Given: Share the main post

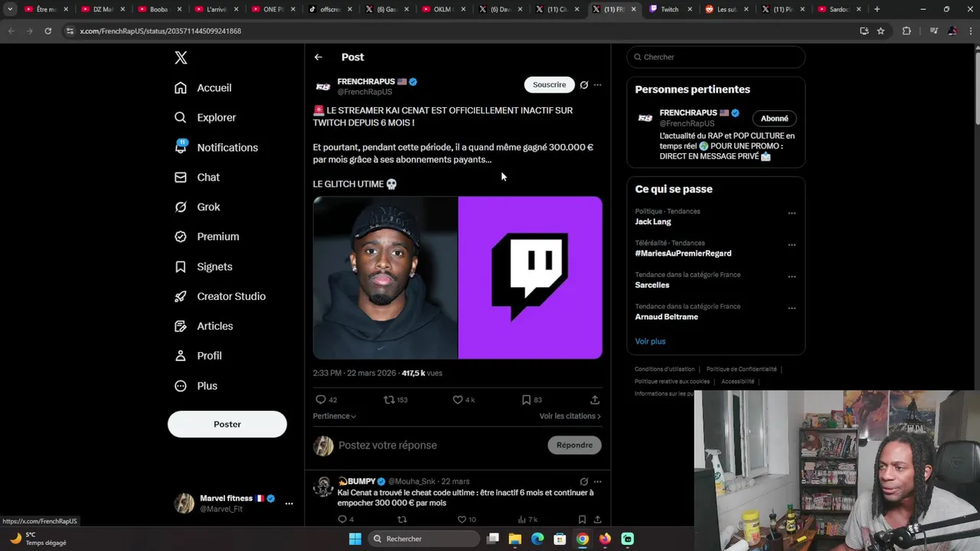Looking at the screenshot, I should coord(595,399).
